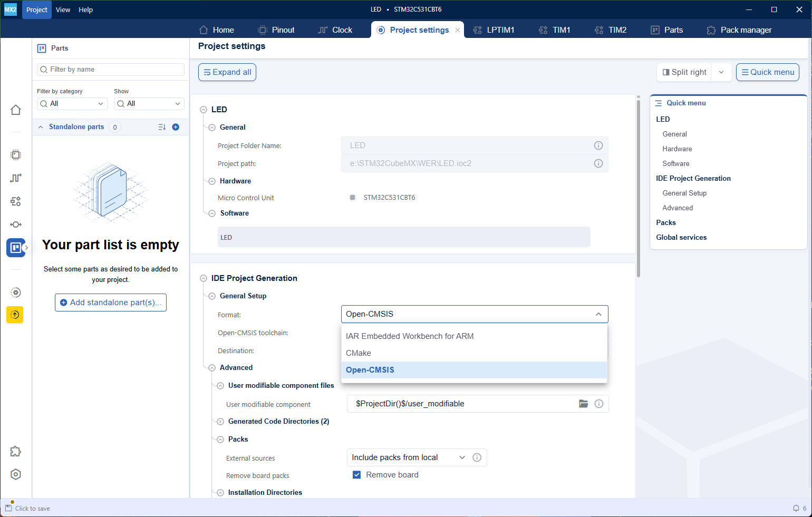This screenshot has width=812, height=517.
Task: Click the sort icon in Standalone parts header
Action: pos(162,127)
